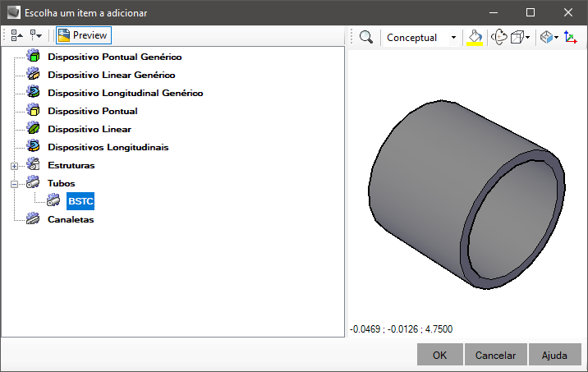588x372 pixels.
Task: Click the coordinate axes icon
Action: coord(571,38)
